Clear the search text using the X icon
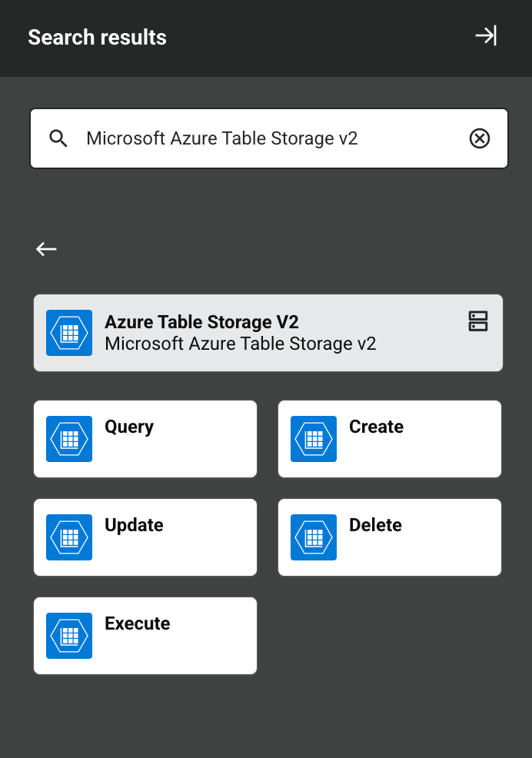Viewport: 532px width, 758px height. (480, 138)
